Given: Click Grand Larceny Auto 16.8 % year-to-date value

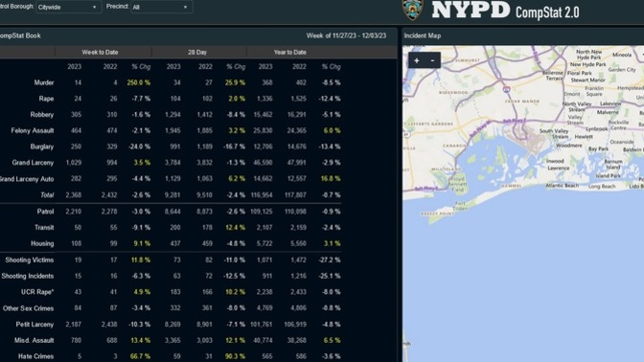Looking at the screenshot, I should [331, 179].
